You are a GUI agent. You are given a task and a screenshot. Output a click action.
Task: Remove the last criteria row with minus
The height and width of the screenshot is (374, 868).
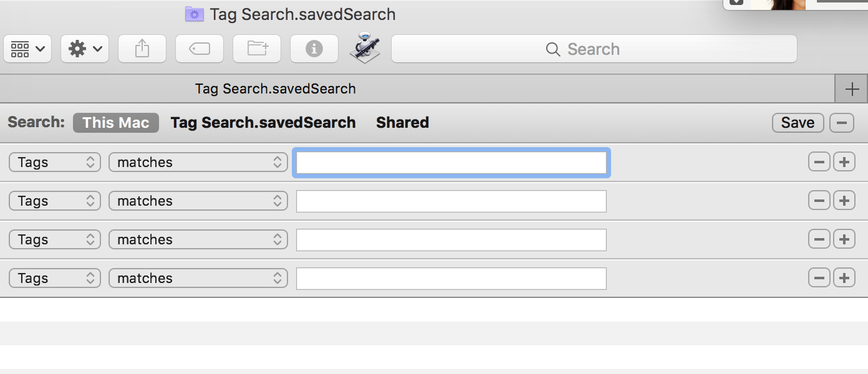coord(819,278)
